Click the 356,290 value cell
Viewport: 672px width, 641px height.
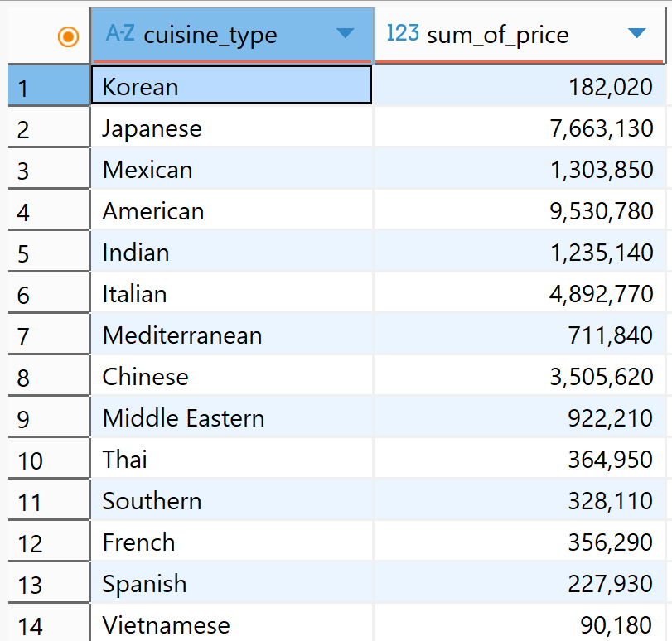pos(520,541)
